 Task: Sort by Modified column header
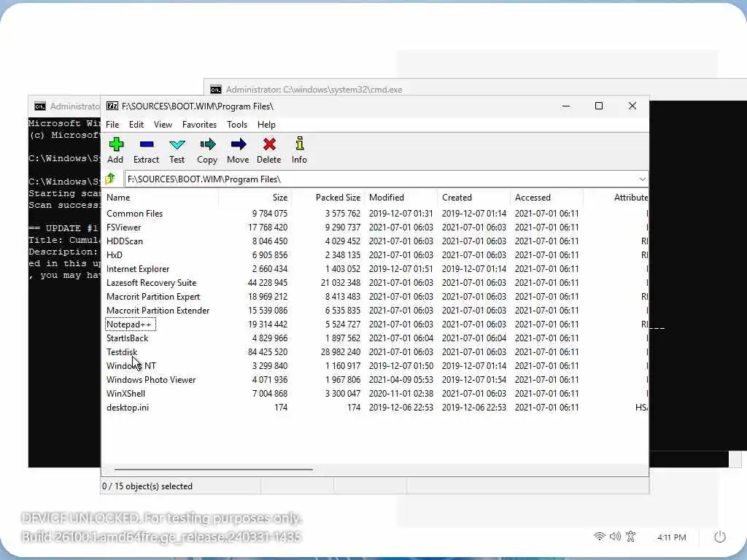tap(402, 197)
